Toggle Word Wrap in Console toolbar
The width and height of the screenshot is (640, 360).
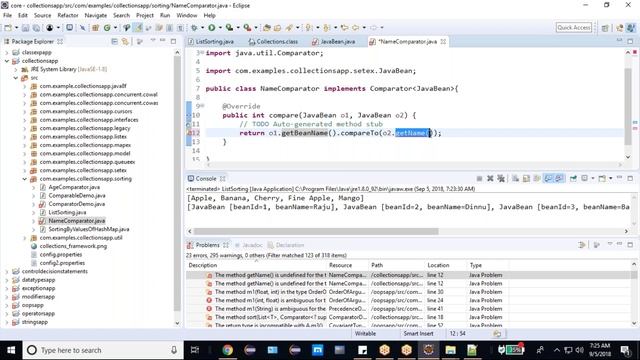click(537, 178)
